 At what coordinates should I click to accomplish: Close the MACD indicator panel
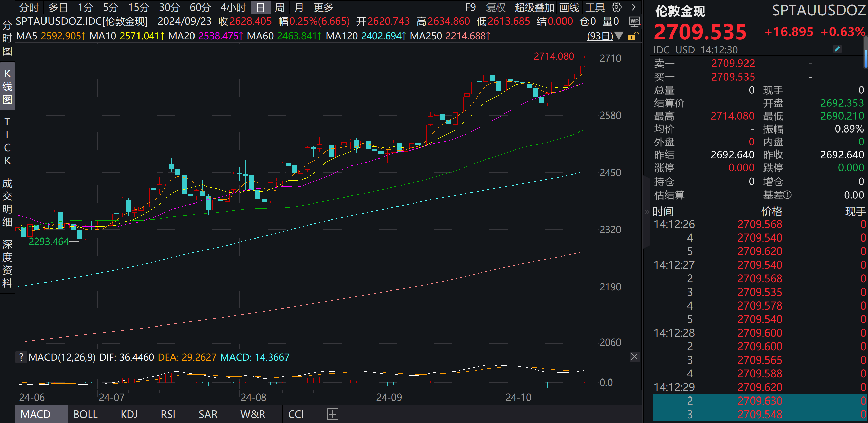coord(634,357)
